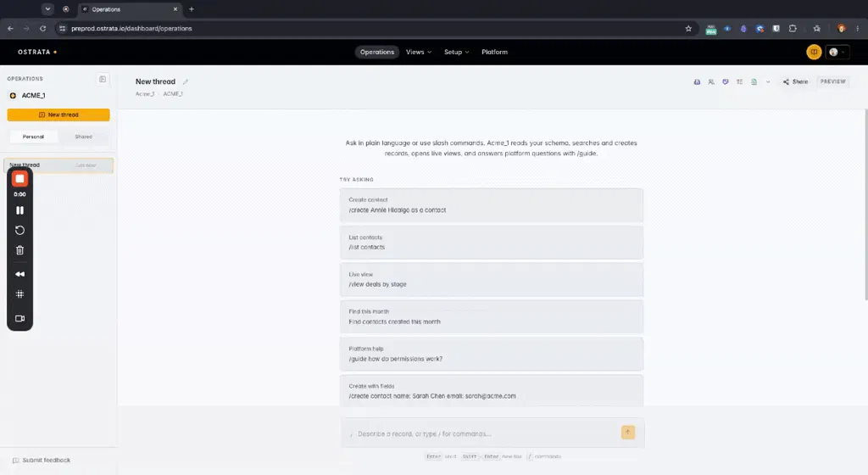Open the tab search dropdown arrow

click(47, 8)
